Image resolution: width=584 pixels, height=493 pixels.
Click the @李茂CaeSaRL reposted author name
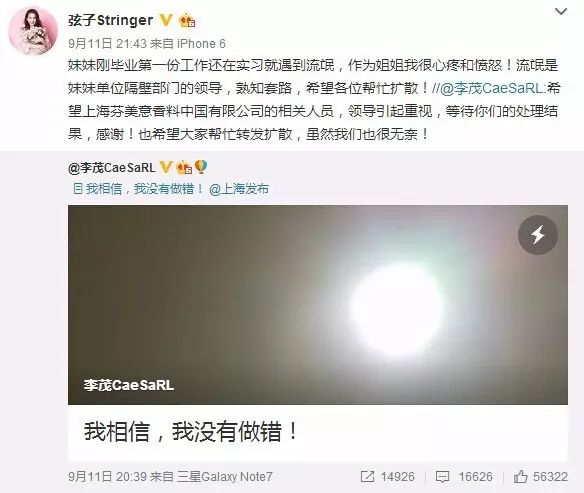(x=112, y=168)
